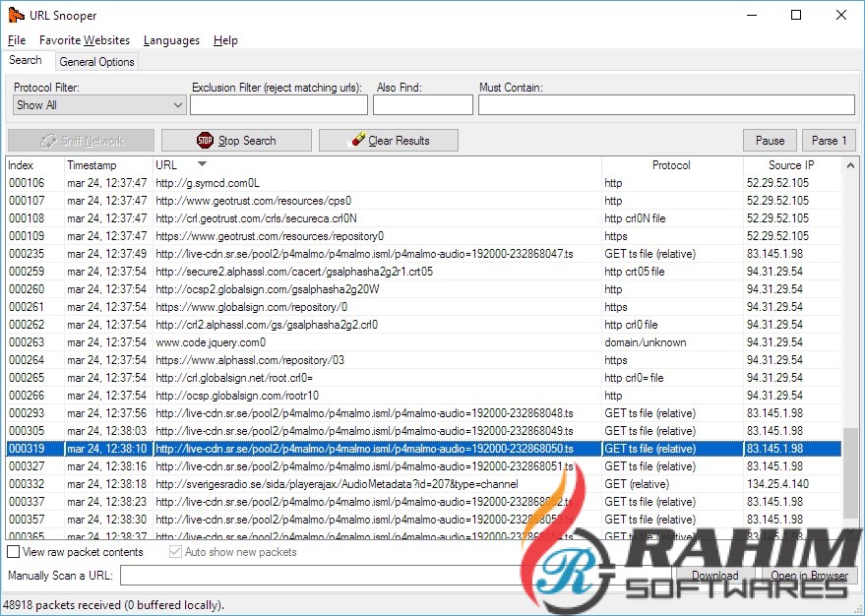Select the www.globalsign.com/repository/0 URL row
Screen dimensions: 865x616
click(x=252, y=306)
